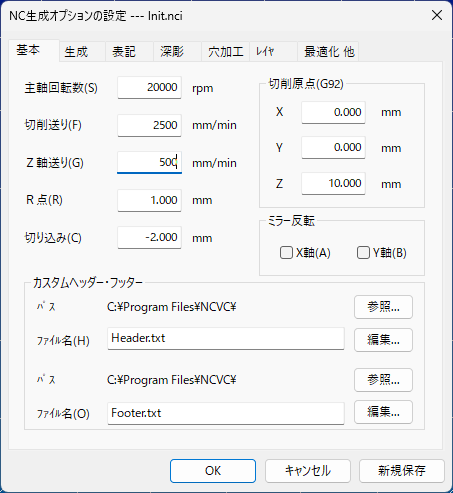Edit Header.txt with 編集 button

383,340
